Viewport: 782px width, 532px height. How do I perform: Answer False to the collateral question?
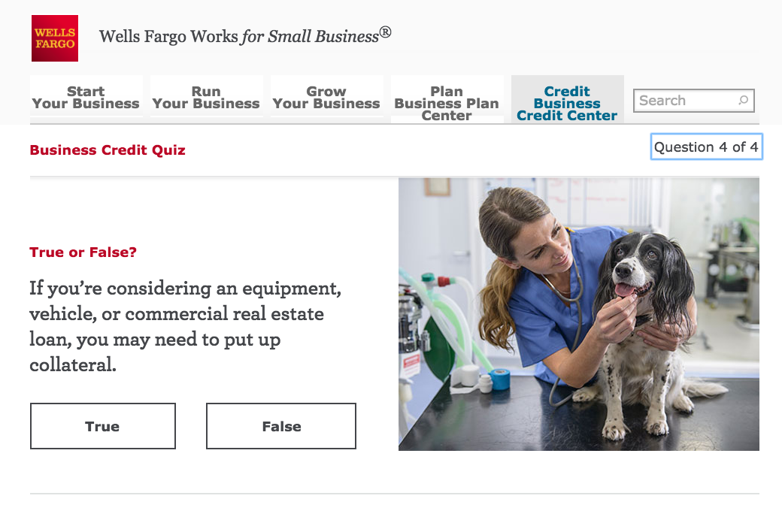click(281, 426)
